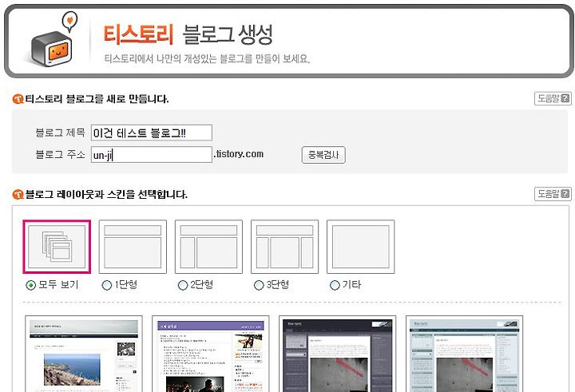Click the orange bullet icon beside the blog creation heading
This screenshot has height=392, width=575.
[18, 99]
